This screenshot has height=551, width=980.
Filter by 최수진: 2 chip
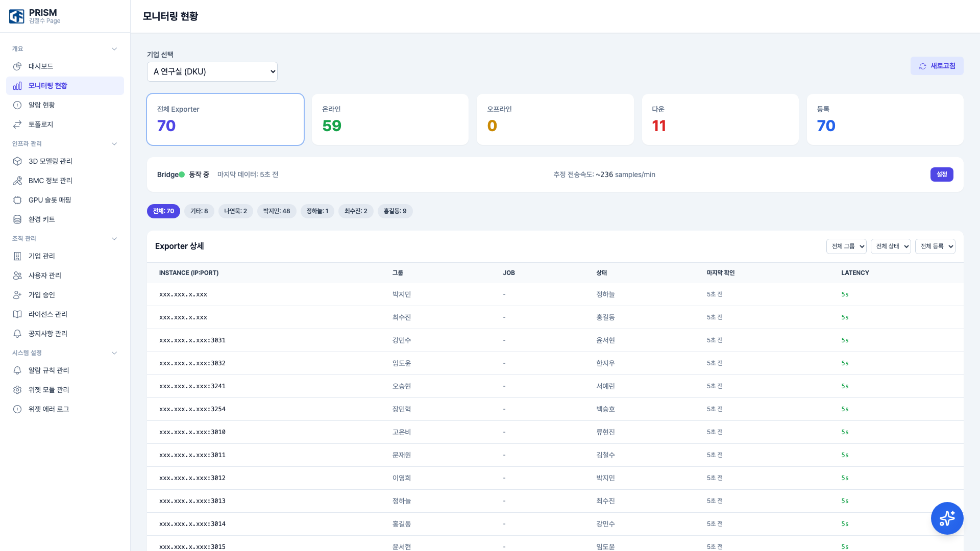[x=356, y=211]
